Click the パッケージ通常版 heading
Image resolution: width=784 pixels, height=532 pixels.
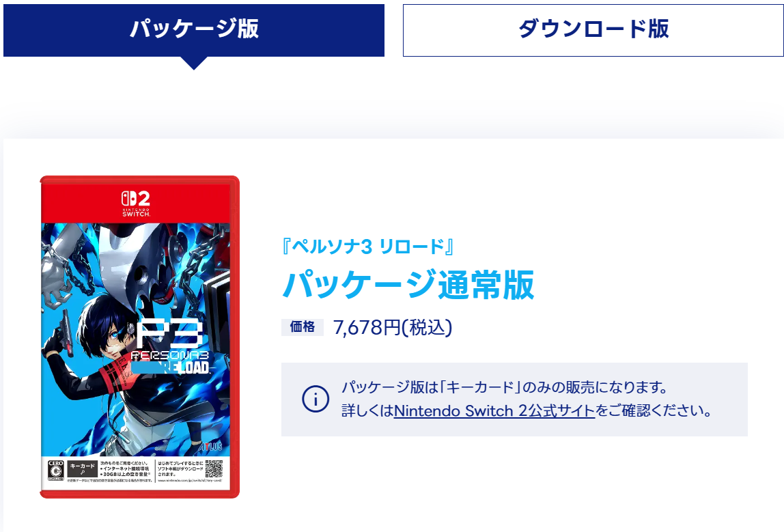(408, 285)
